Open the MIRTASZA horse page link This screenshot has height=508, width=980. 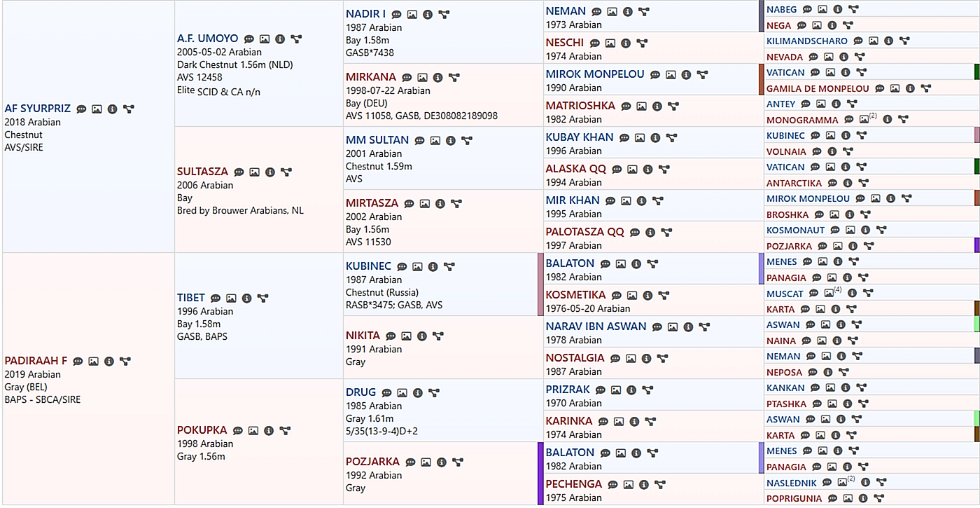click(372, 203)
